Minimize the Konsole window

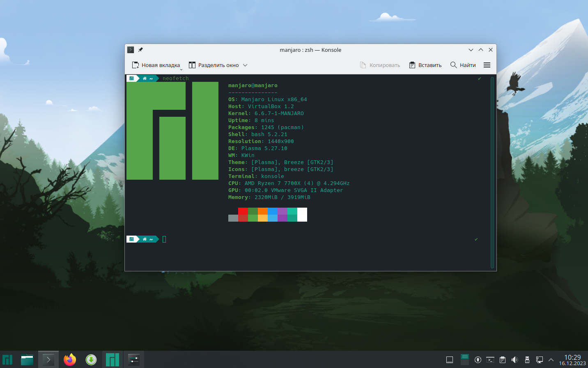471,50
